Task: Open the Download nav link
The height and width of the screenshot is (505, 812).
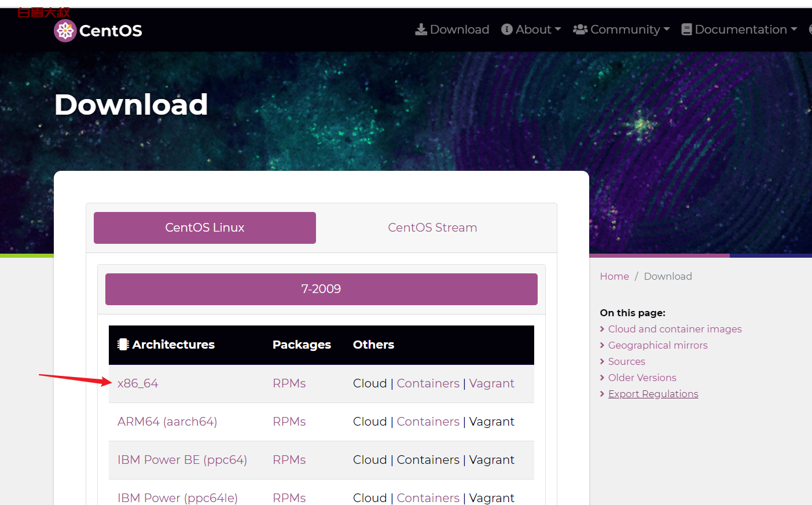Action: point(453,30)
